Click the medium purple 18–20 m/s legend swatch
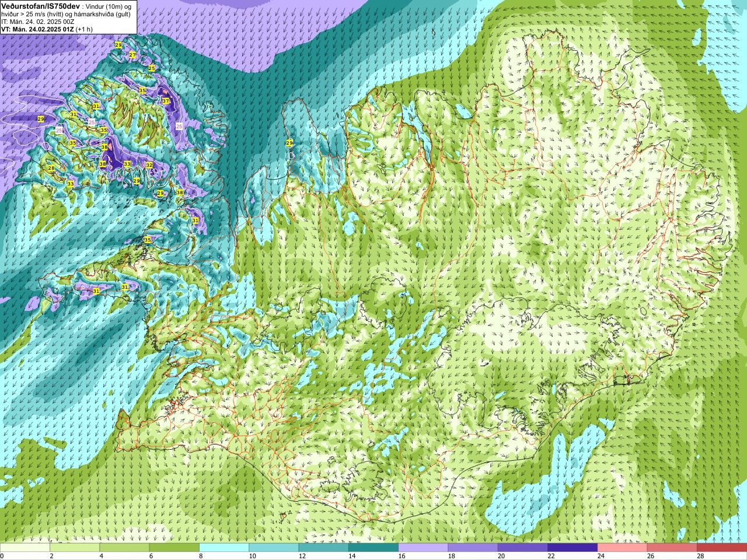747x560 pixels. pyautogui.click(x=473, y=548)
